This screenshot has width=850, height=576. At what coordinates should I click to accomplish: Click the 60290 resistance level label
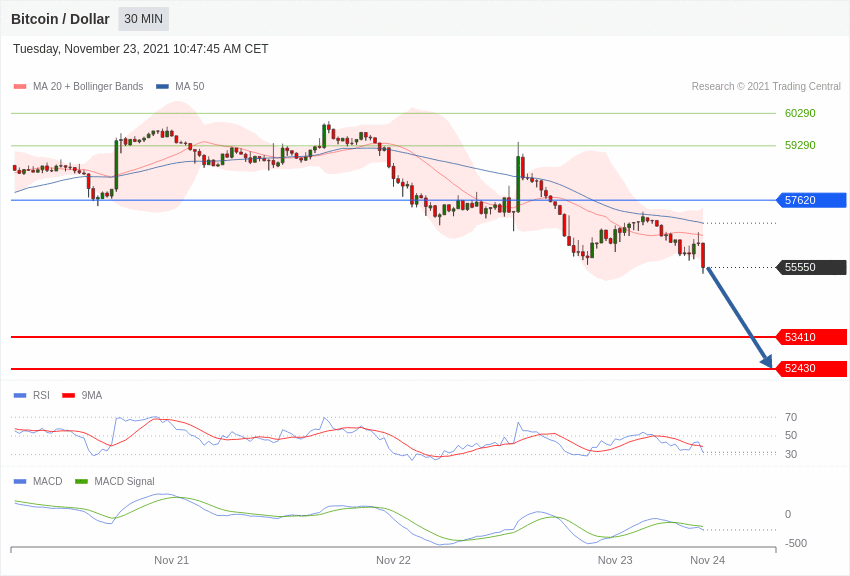[800, 113]
